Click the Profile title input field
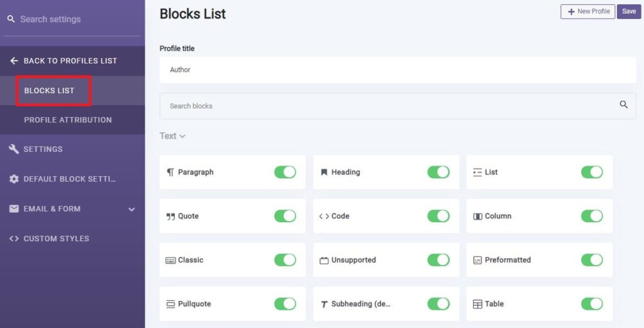Viewport: 644px width, 328px height. 397,70
